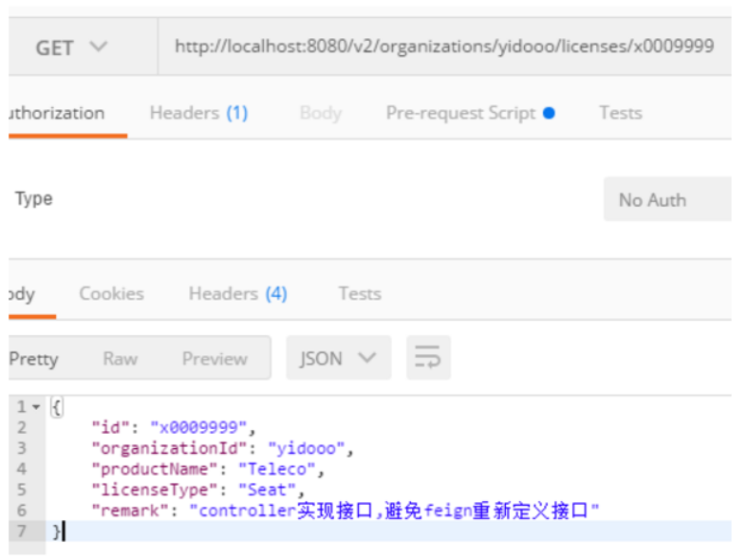Select the Raw view button

click(x=121, y=359)
